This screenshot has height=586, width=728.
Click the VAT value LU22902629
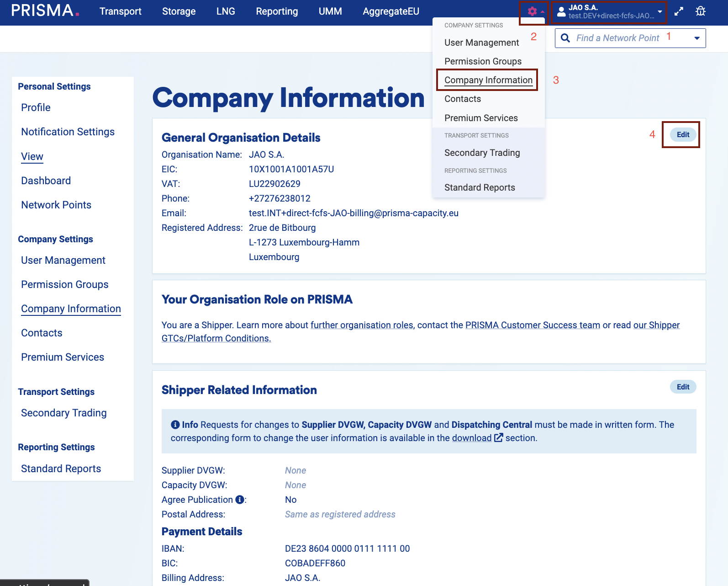coord(274,184)
